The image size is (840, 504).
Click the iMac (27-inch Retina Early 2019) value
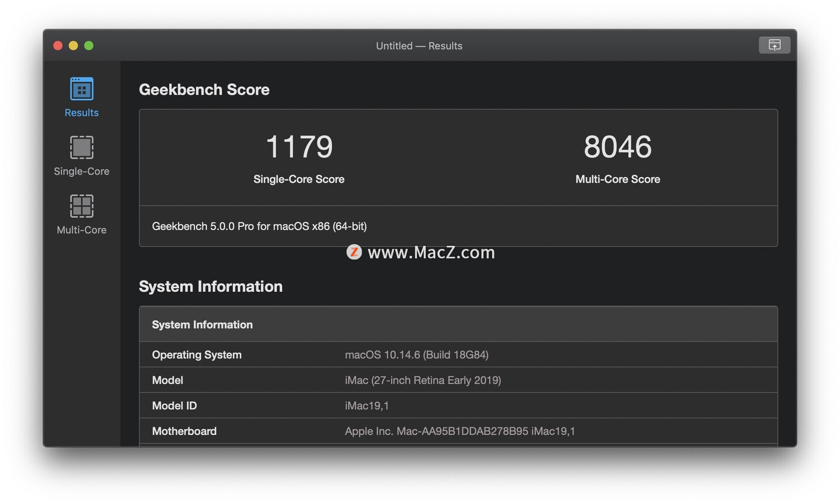tap(423, 380)
